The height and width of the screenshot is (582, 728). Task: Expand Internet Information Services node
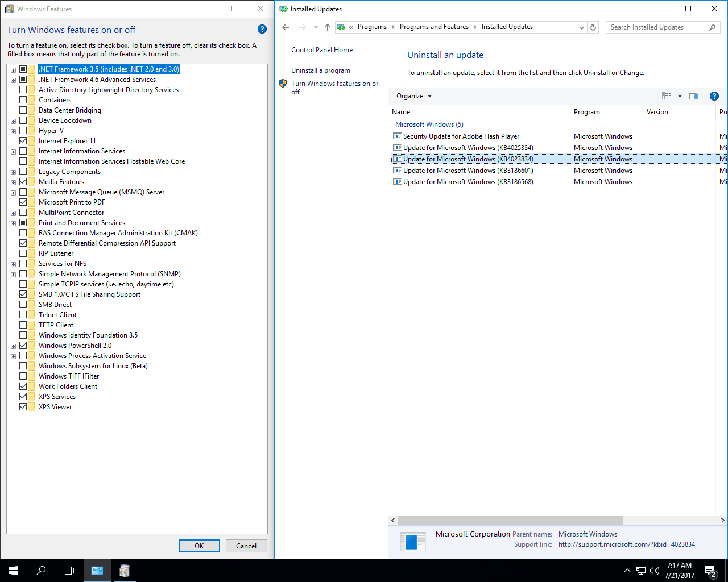13,152
